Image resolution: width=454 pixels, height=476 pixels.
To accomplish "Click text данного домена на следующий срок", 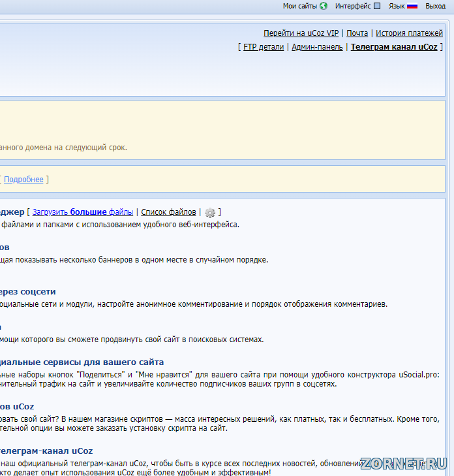I will pos(63,148).
